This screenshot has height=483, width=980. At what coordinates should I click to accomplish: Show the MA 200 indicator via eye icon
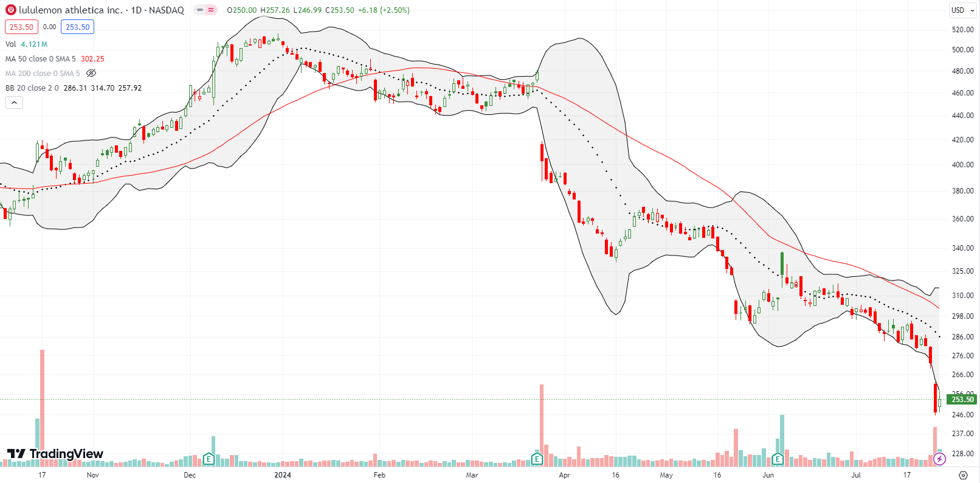coord(91,73)
